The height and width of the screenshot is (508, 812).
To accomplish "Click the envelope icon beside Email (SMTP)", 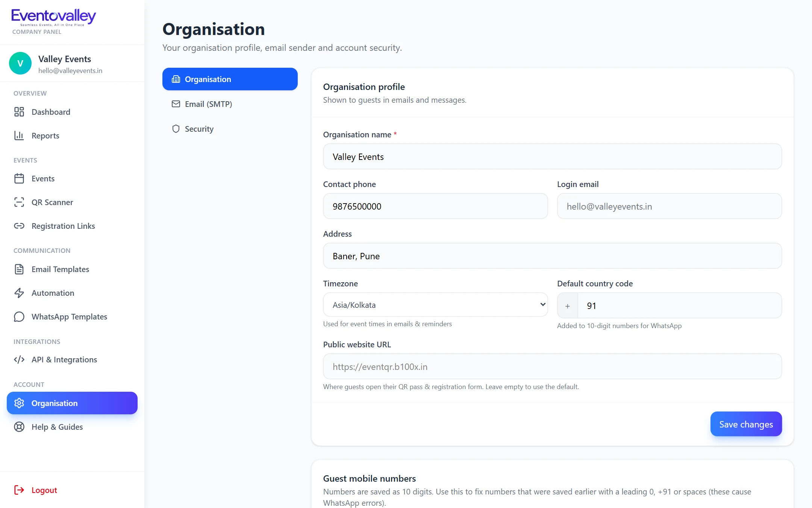I will (176, 104).
